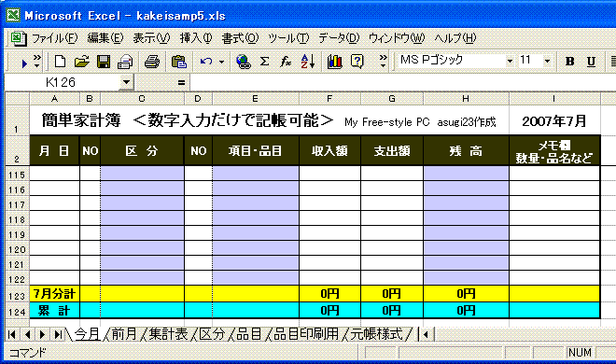Toggle Underline formatting
The height and width of the screenshot is (364, 616).
click(591, 62)
